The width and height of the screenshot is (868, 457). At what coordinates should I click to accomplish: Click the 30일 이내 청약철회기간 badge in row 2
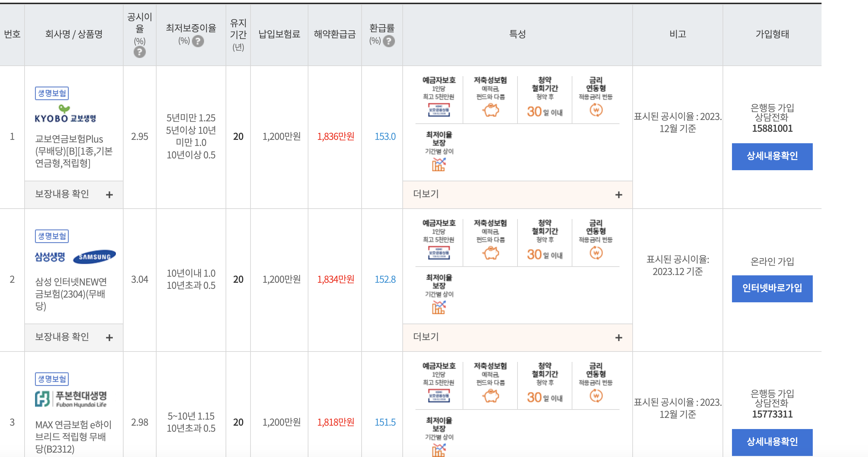[544, 255]
